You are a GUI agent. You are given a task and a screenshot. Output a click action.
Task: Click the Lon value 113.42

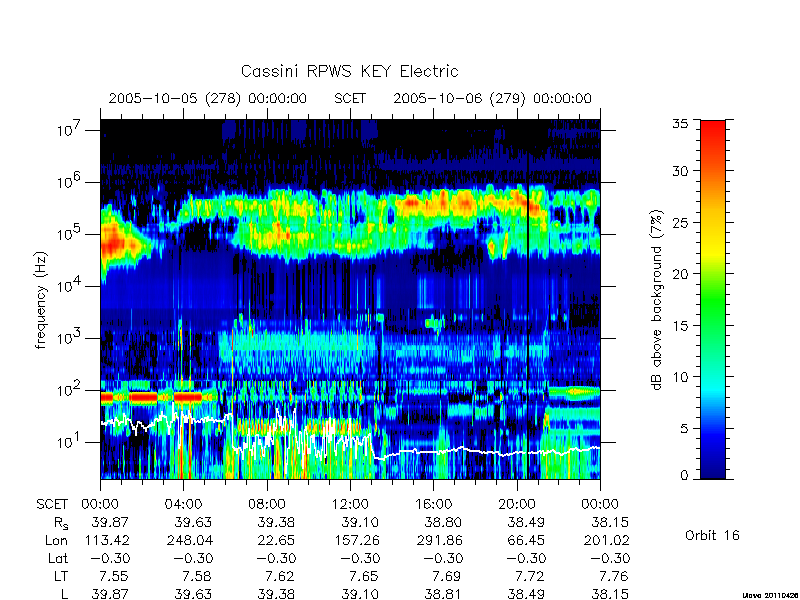tap(106, 540)
